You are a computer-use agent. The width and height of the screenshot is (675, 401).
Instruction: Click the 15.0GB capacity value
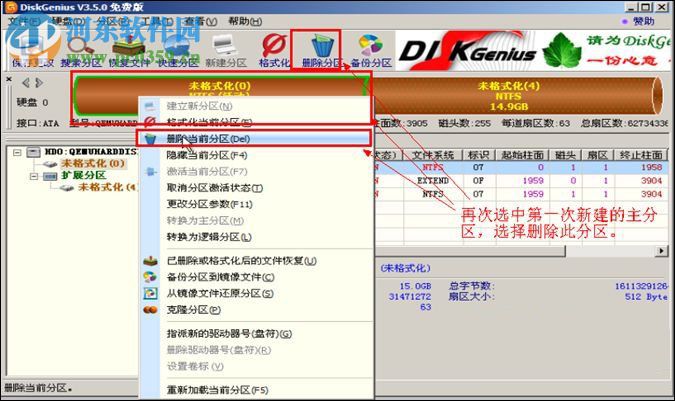point(415,286)
